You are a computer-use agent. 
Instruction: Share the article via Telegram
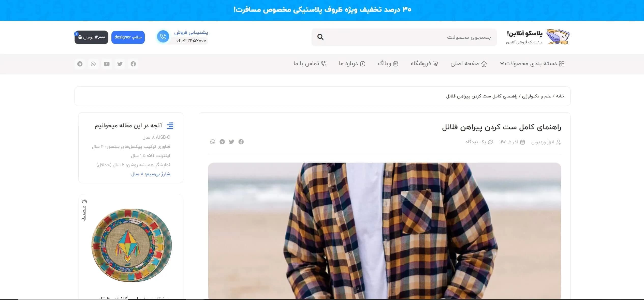tap(222, 142)
